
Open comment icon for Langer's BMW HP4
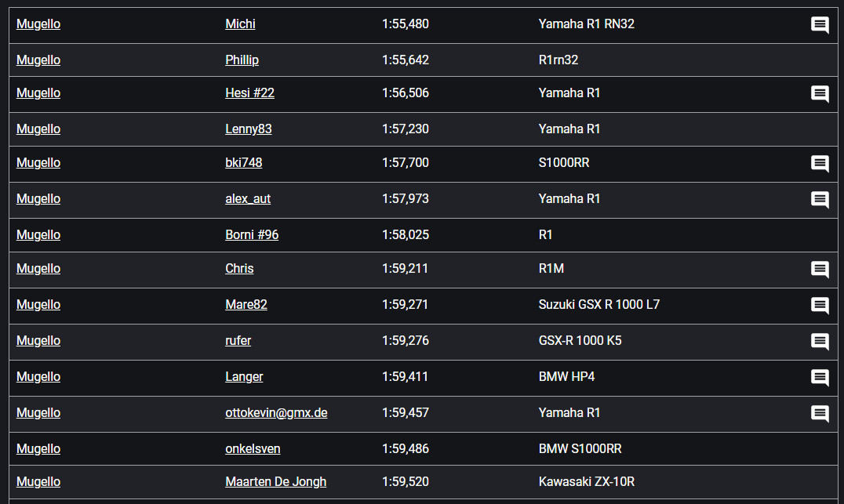click(x=820, y=378)
